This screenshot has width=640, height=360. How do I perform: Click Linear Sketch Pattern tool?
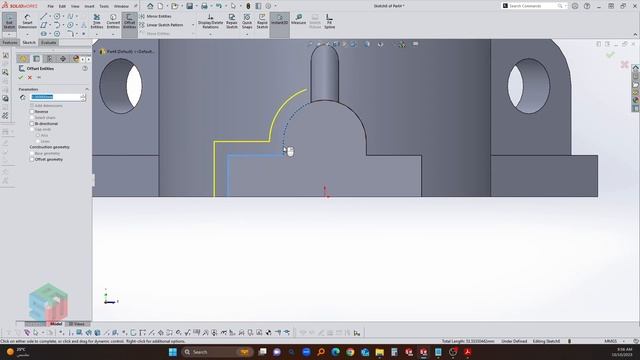point(162,25)
